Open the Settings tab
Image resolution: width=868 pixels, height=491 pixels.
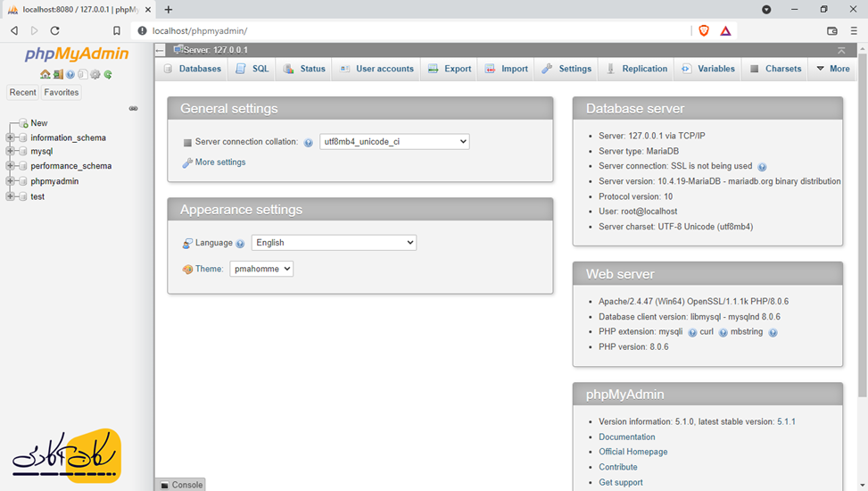(566, 69)
